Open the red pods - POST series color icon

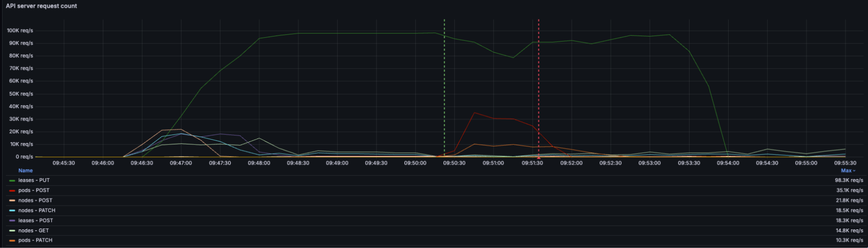(12, 190)
